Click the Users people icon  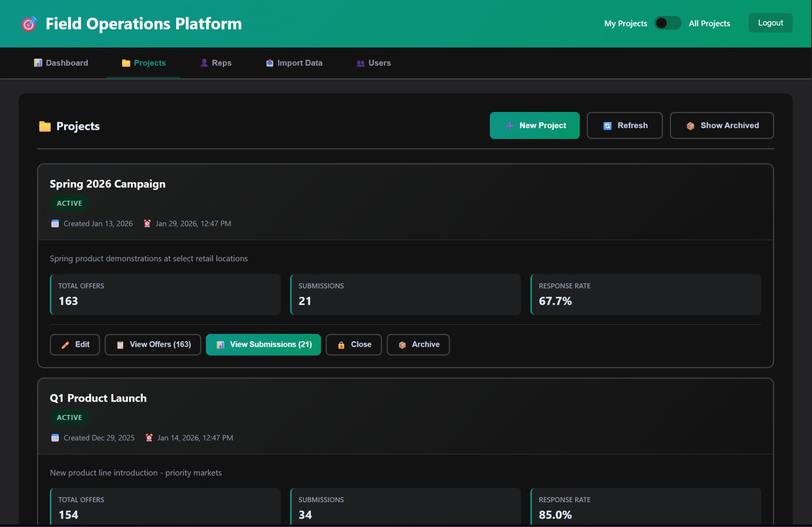(x=361, y=63)
